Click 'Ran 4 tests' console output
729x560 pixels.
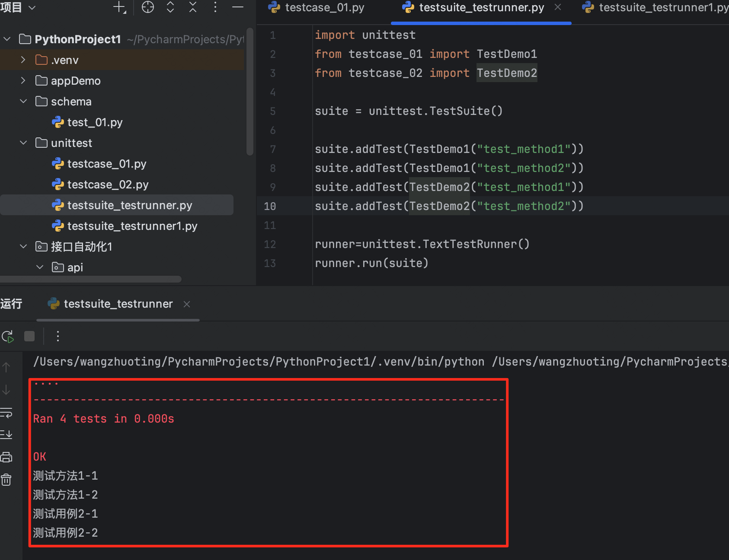click(104, 419)
